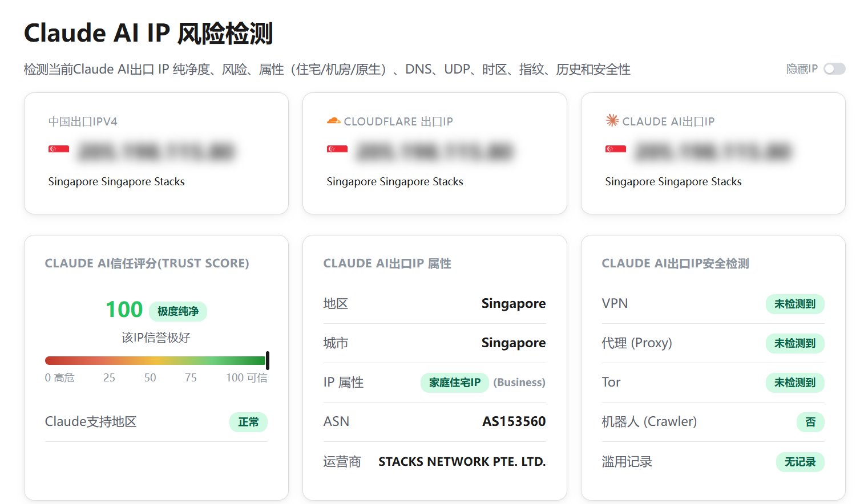
Task: Click VPN 未检测到 badge
Action: click(795, 304)
